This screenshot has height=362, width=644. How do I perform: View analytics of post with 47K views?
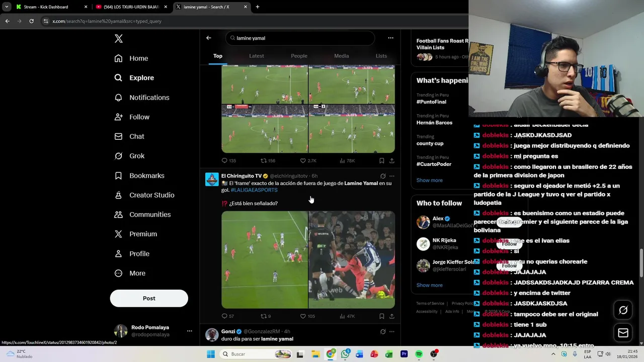(x=347, y=316)
